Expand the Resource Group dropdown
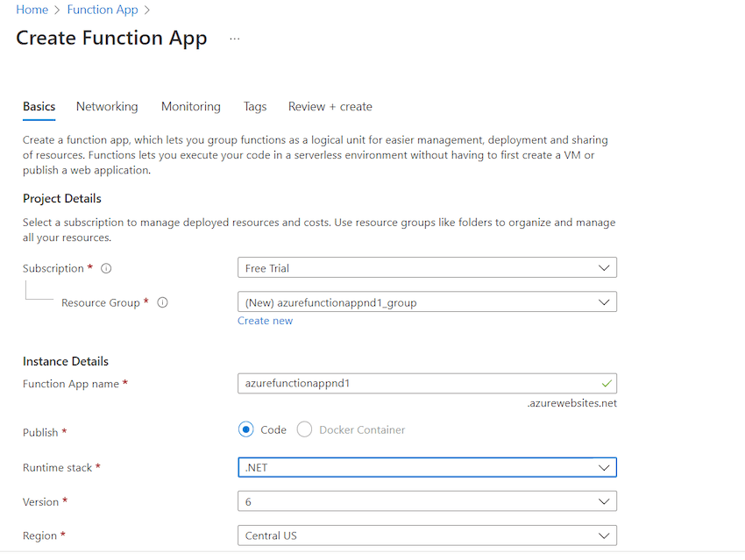The image size is (745, 560). point(427,302)
